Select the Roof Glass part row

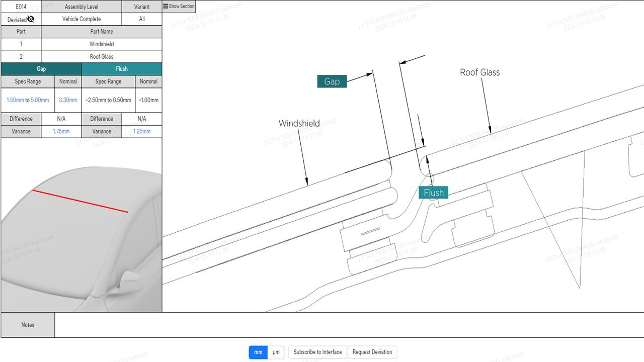[102, 57]
